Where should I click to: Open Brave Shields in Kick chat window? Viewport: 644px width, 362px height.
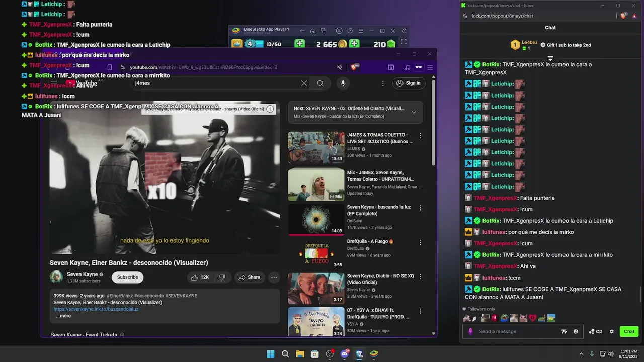point(623,16)
